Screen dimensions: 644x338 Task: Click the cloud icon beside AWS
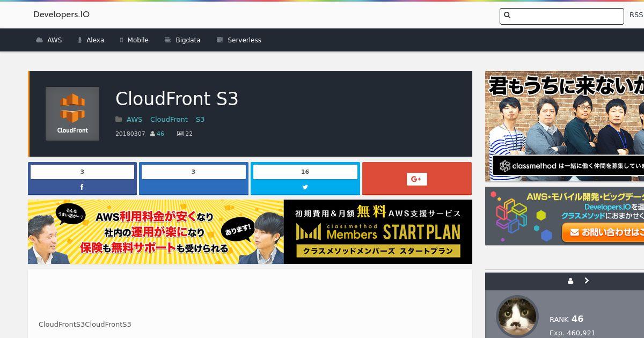tap(39, 40)
